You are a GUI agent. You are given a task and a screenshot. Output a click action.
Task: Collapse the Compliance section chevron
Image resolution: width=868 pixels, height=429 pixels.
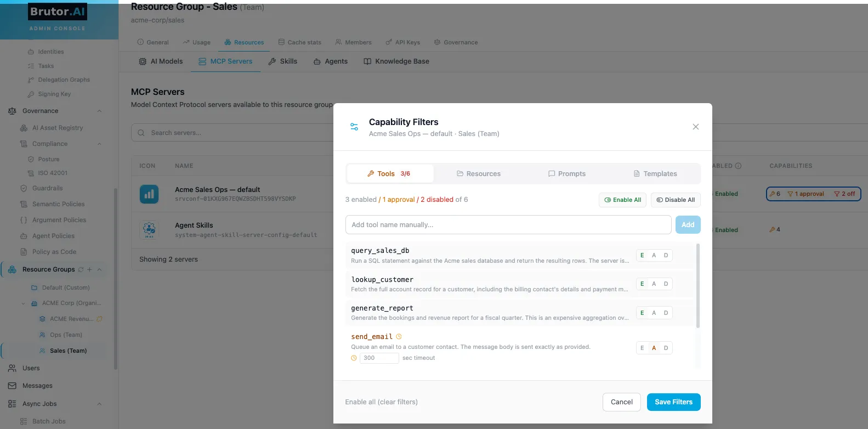click(x=99, y=144)
